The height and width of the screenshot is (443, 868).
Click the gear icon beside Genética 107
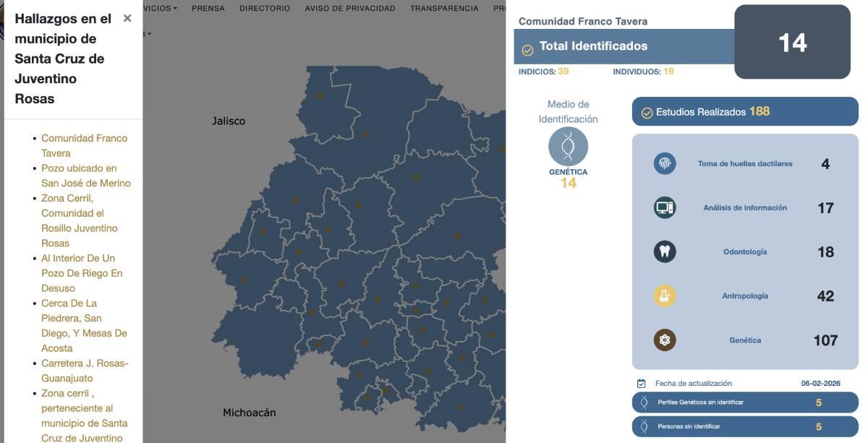(665, 340)
